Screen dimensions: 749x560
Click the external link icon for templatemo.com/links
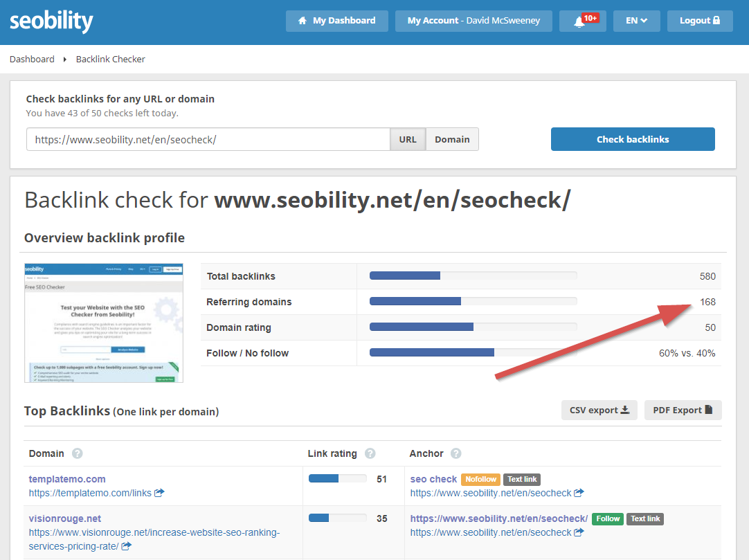click(x=158, y=493)
